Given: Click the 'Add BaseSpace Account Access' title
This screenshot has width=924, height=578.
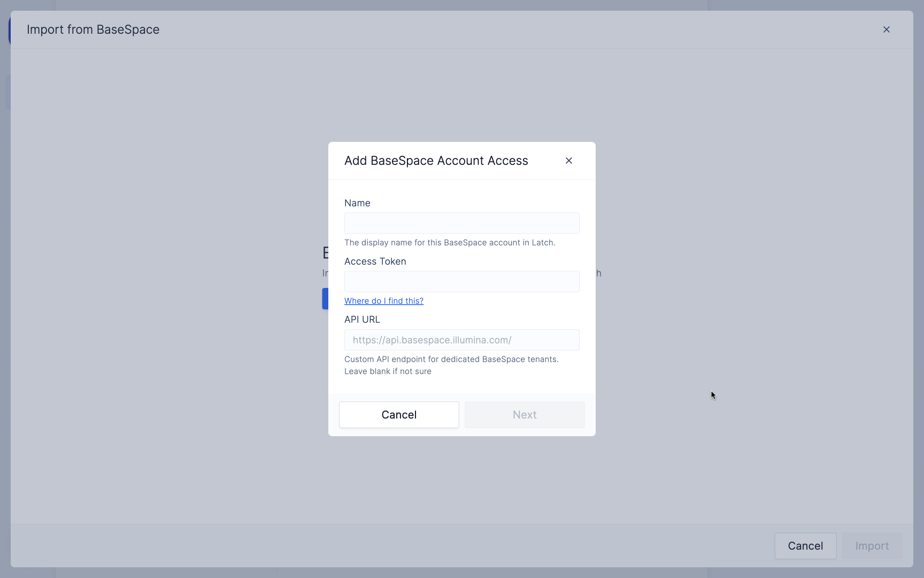Looking at the screenshot, I should 436,161.
